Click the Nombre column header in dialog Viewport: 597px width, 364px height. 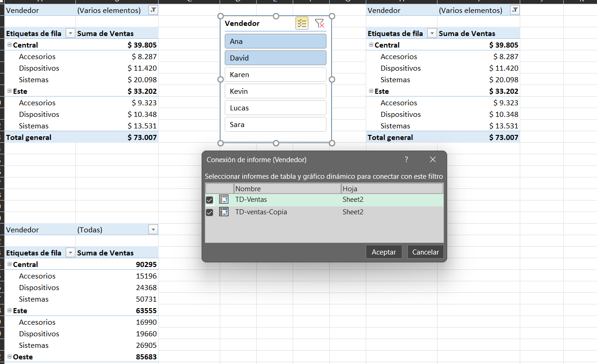click(287, 188)
